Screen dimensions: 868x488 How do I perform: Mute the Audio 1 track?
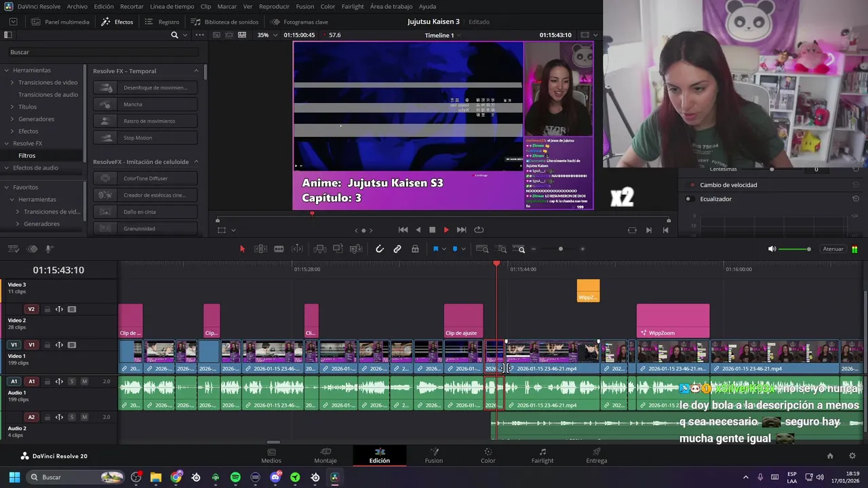pyautogui.click(x=84, y=382)
